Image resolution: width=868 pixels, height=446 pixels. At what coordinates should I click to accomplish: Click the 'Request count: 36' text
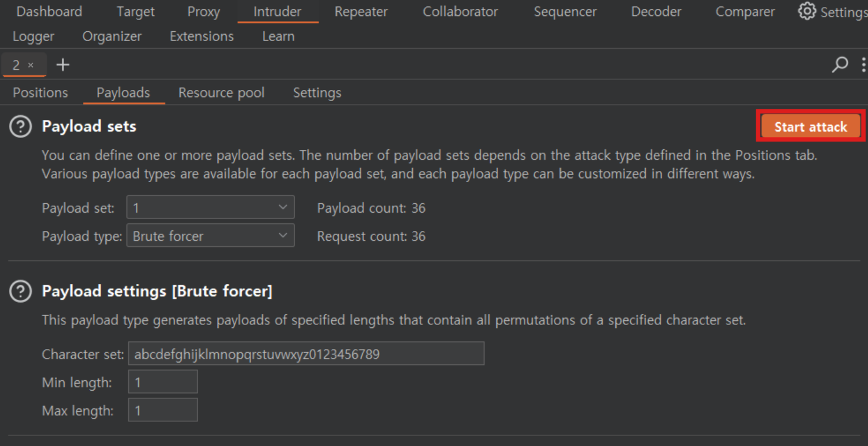371,236
